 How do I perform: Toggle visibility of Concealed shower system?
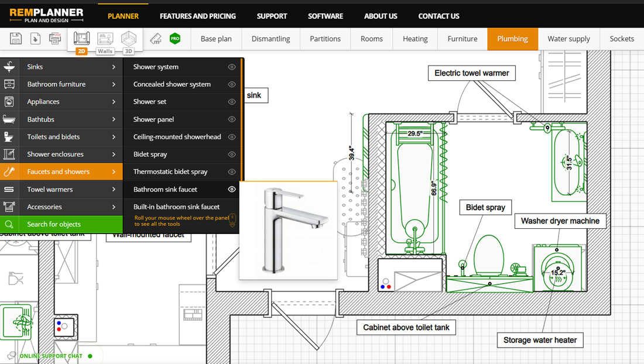click(232, 84)
